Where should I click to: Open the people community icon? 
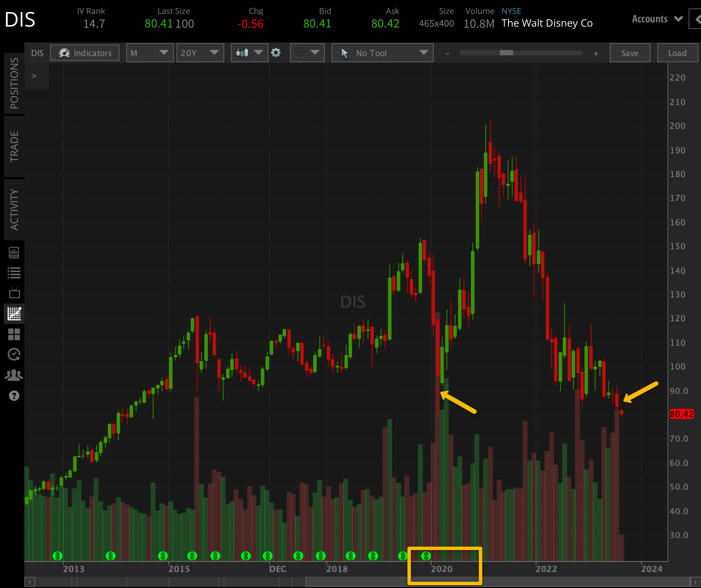click(14, 375)
